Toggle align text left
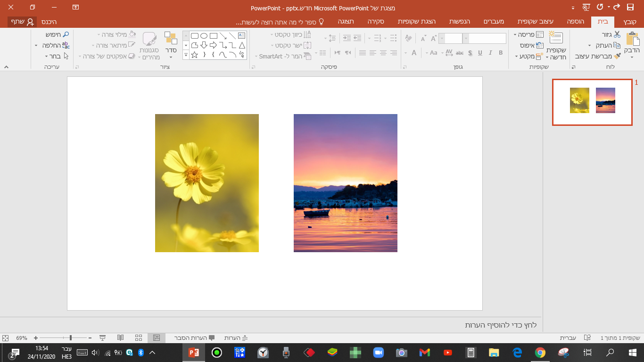 click(373, 53)
